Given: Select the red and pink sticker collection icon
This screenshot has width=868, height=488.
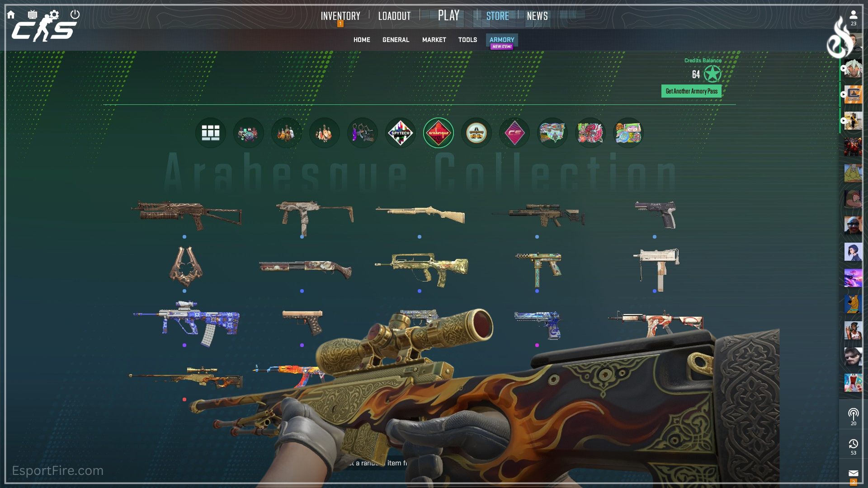Looking at the screenshot, I should [x=590, y=133].
